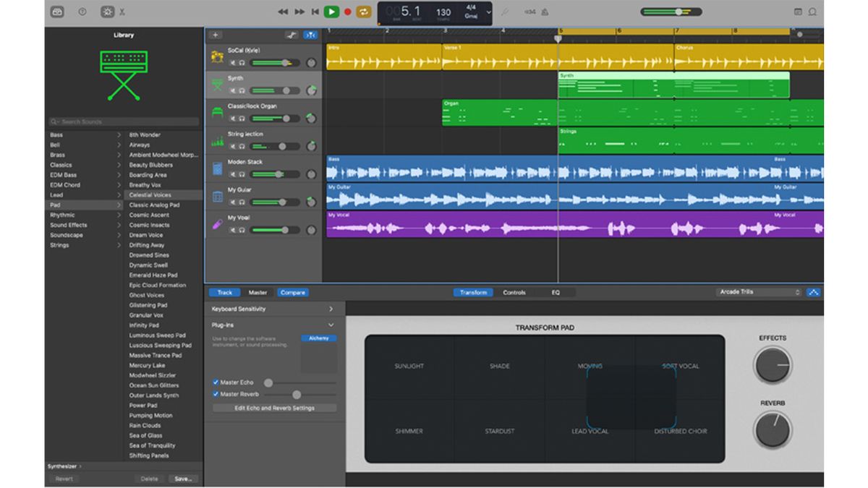Viewport: 868px width, 488px height.
Task: Collapse the Plug-ins section
Action: click(x=331, y=324)
